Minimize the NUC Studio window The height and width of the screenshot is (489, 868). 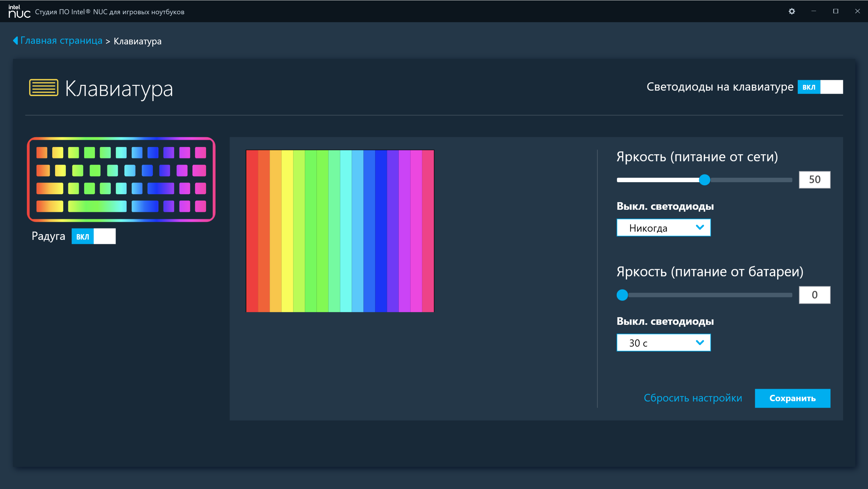tap(814, 11)
